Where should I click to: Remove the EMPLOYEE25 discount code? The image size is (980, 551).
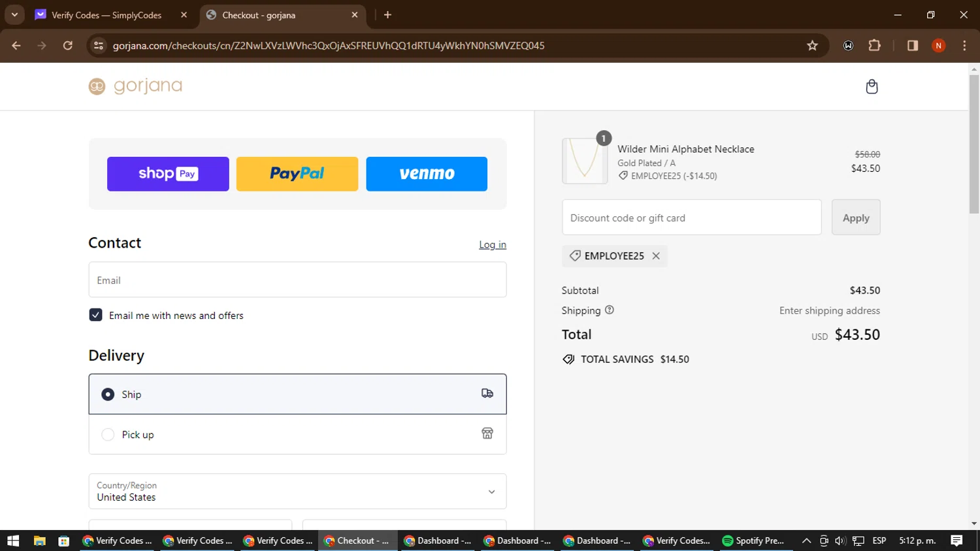pos(656,256)
